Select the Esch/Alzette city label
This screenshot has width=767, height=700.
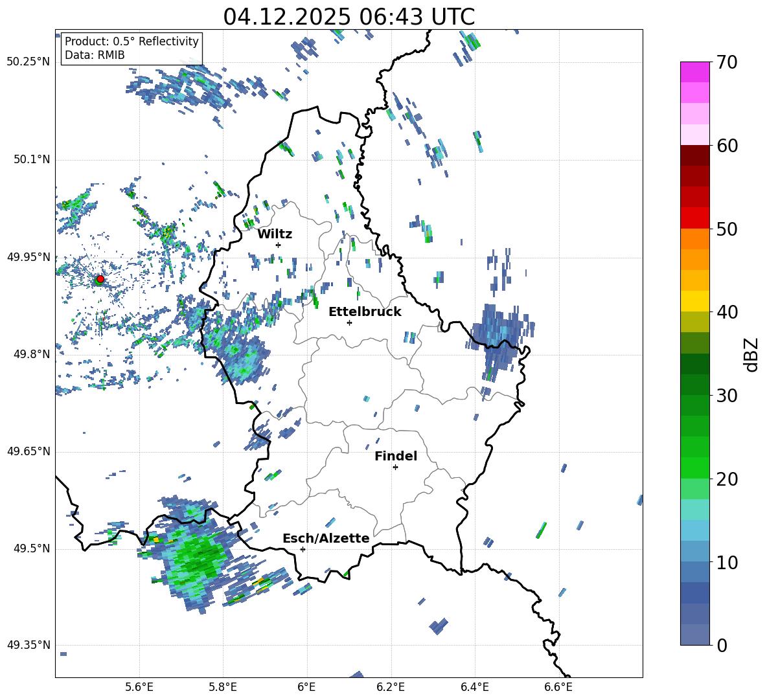coord(326,538)
